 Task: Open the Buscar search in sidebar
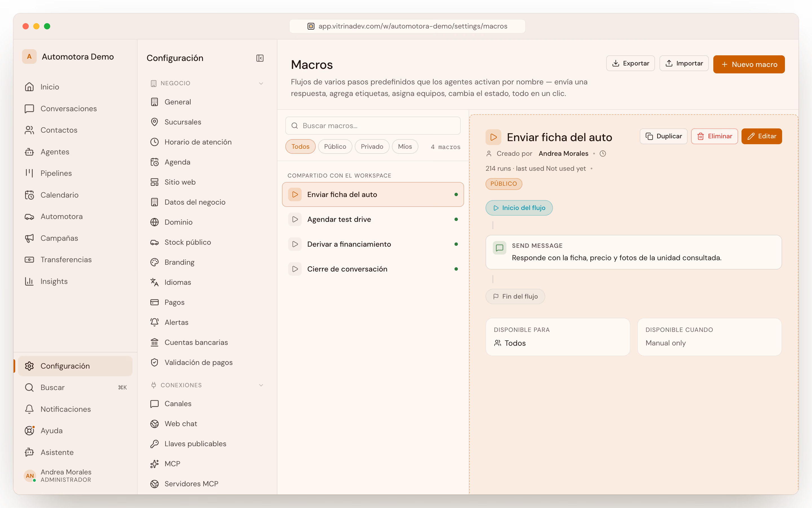tap(75, 387)
